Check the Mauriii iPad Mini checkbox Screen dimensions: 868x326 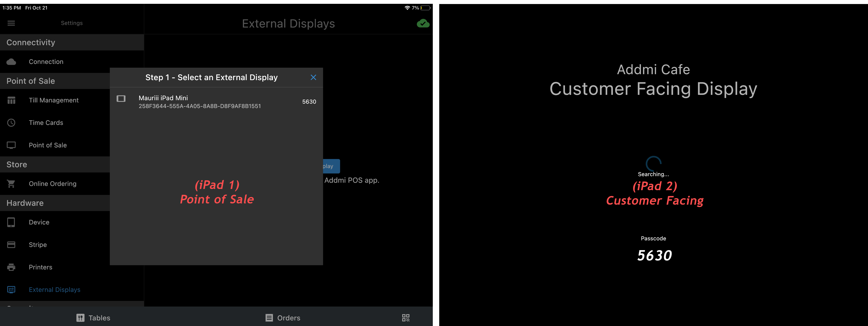[121, 99]
